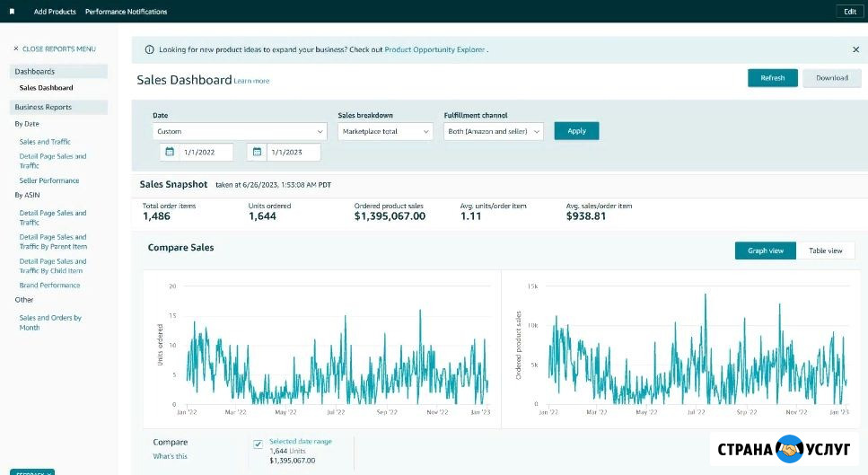The width and height of the screenshot is (868, 475).
Task: Open the Sales breakdown dropdown
Action: (385, 131)
